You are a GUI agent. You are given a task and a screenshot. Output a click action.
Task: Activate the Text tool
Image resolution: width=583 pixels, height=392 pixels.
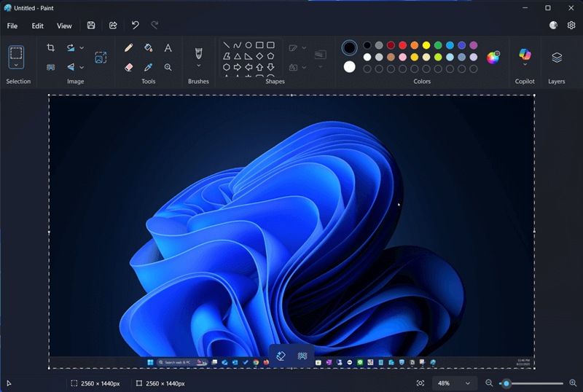(x=168, y=47)
